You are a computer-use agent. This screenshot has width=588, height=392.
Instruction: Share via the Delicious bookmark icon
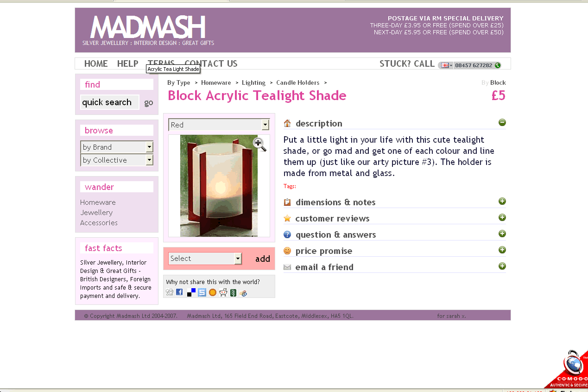point(191,292)
